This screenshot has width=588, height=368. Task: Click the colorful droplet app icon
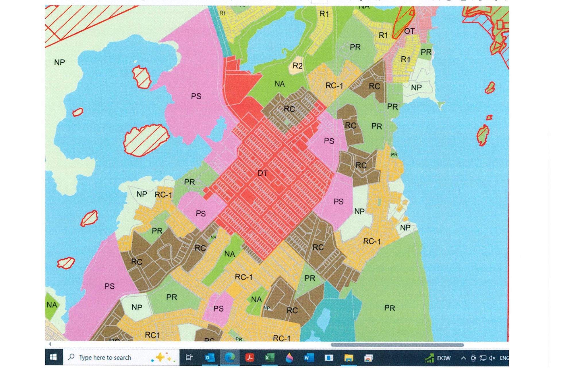289,358
